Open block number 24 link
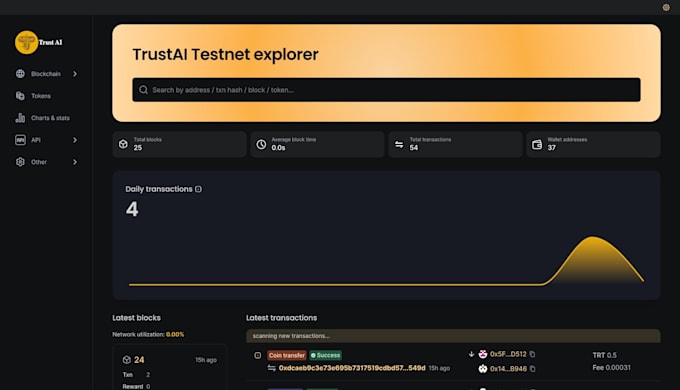Image resolution: width=680 pixels, height=390 pixels. pos(139,360)
